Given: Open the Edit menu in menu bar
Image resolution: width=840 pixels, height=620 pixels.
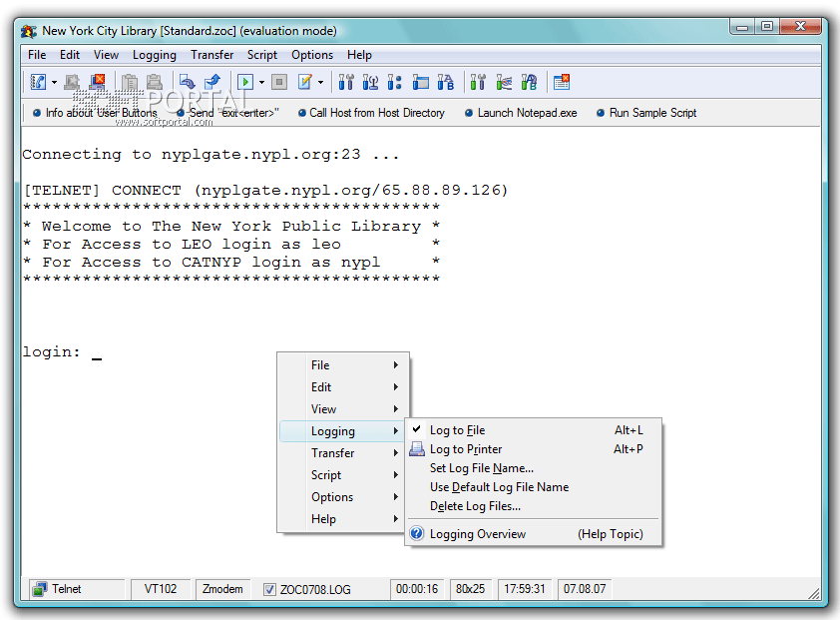Looking at the screenshot, I should [x=70, y=55].
